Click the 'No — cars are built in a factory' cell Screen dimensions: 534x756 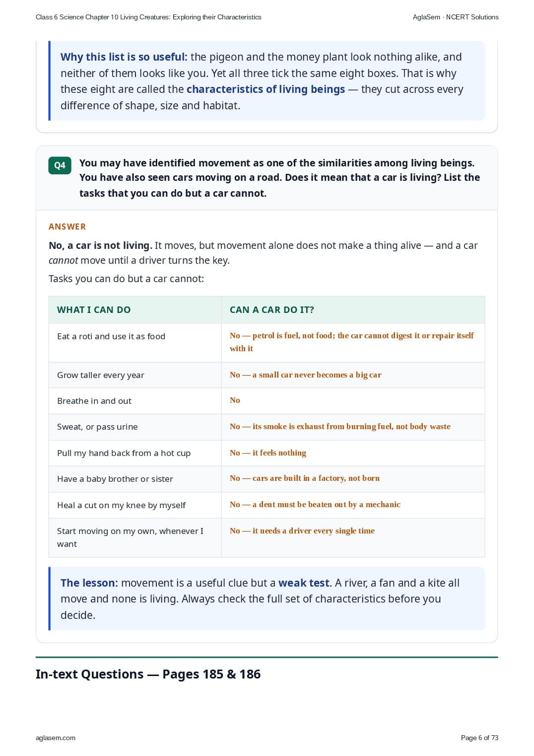(x=353, y=479)
